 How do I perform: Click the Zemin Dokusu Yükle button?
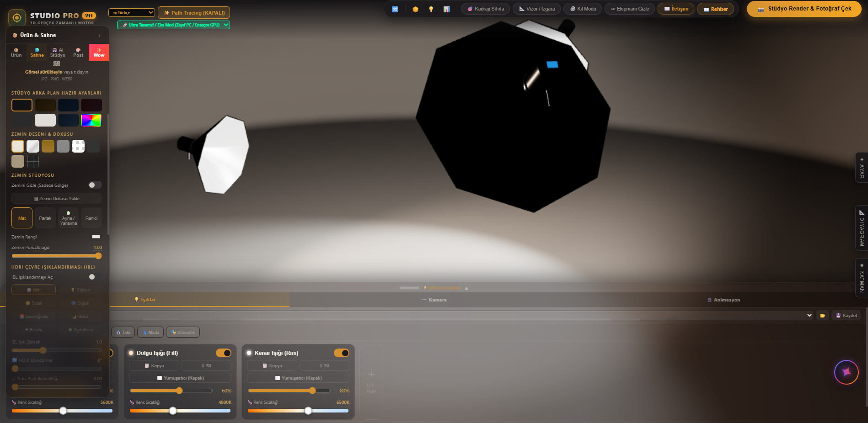pyautogui.click(x=57, y=199)
